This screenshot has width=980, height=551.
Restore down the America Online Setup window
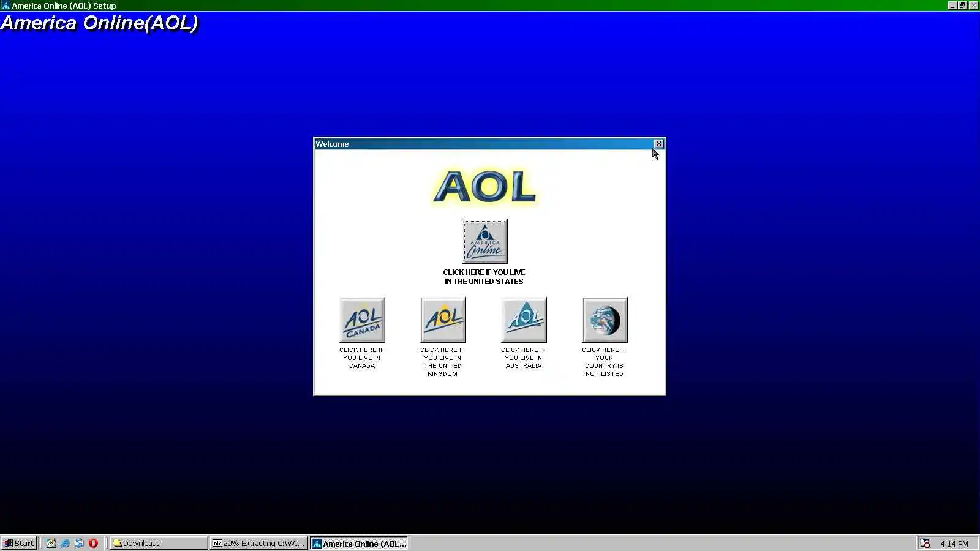tap(962, 6)
